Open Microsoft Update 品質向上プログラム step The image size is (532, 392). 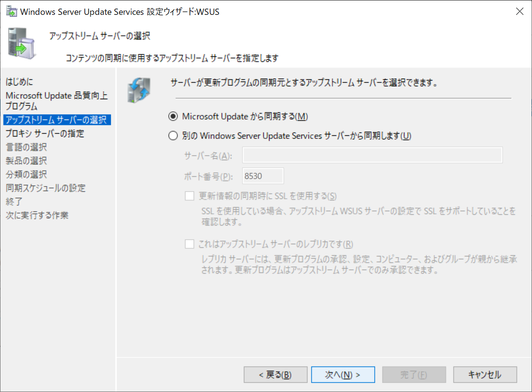[56, 101]
